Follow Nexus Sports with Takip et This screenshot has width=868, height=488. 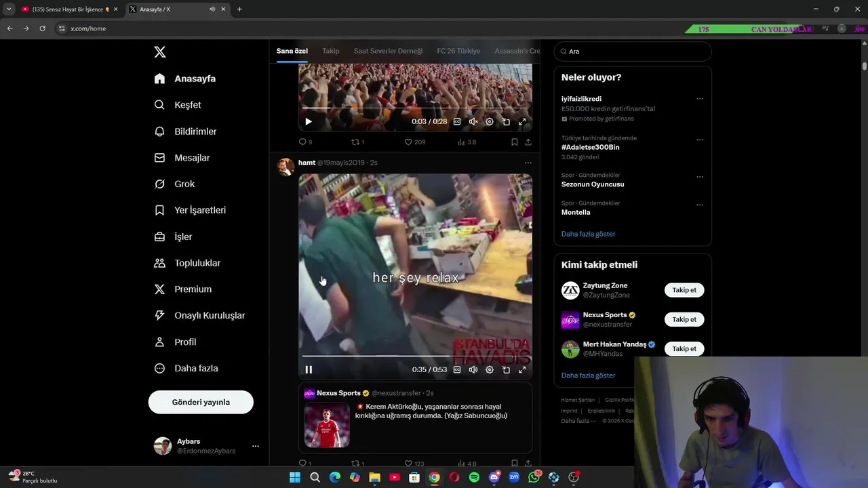pyautogui.click(x=684, y=319)
